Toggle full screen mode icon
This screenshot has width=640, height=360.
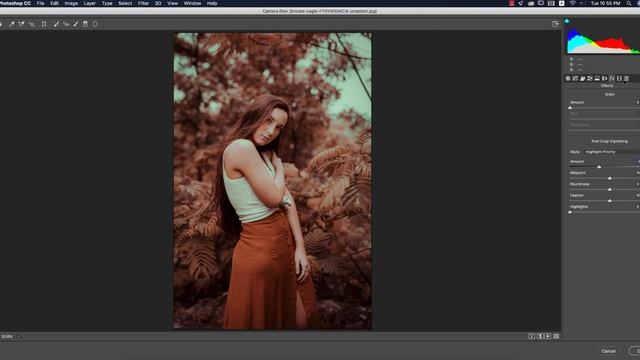tap(555, 24)
